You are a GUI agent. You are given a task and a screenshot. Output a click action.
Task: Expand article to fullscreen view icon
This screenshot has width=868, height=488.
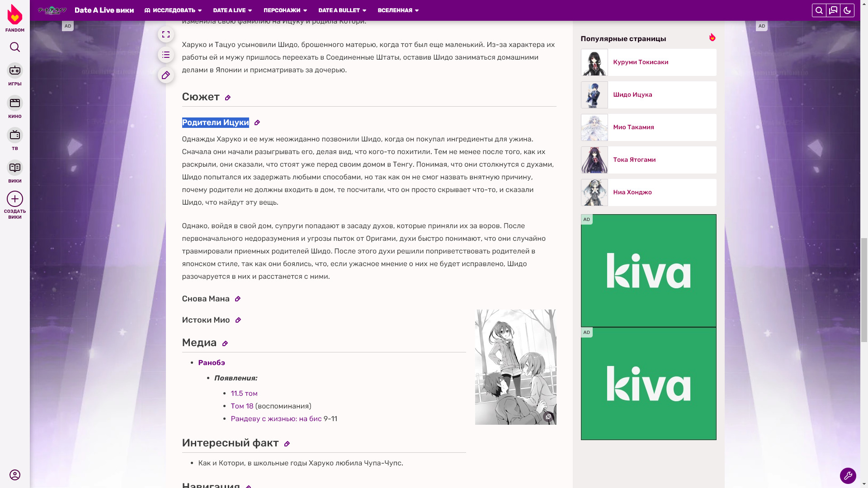(x=166, y=34)
